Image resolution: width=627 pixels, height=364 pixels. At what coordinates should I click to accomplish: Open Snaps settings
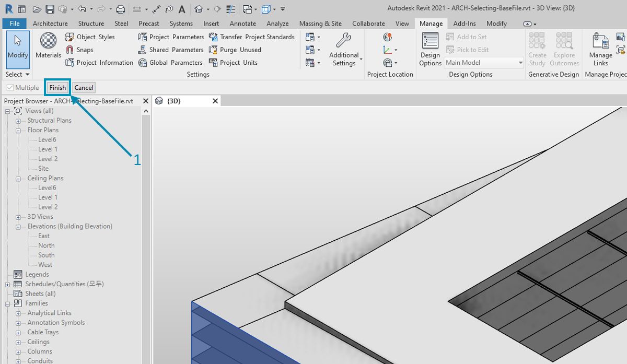(x=70, y=50)
